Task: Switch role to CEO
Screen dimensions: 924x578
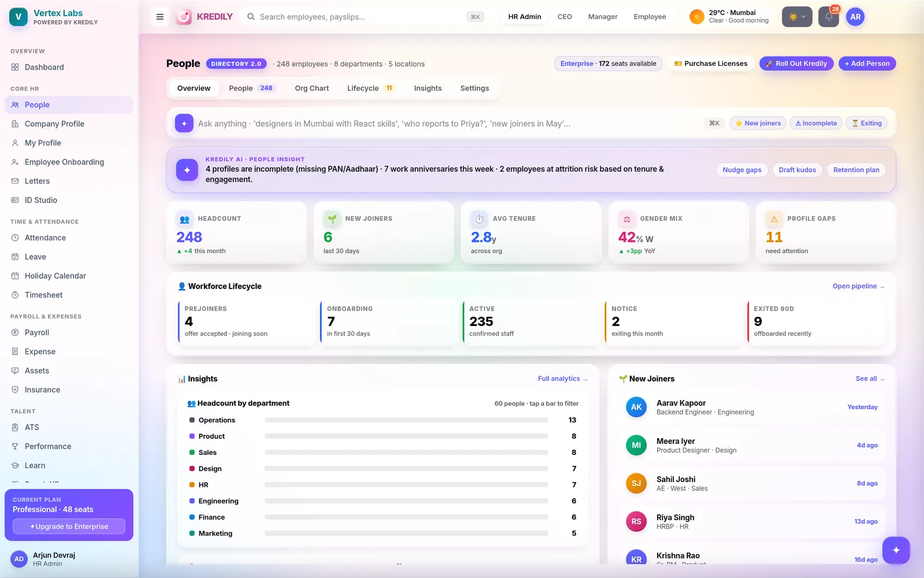Action: (x=565, y=17)
